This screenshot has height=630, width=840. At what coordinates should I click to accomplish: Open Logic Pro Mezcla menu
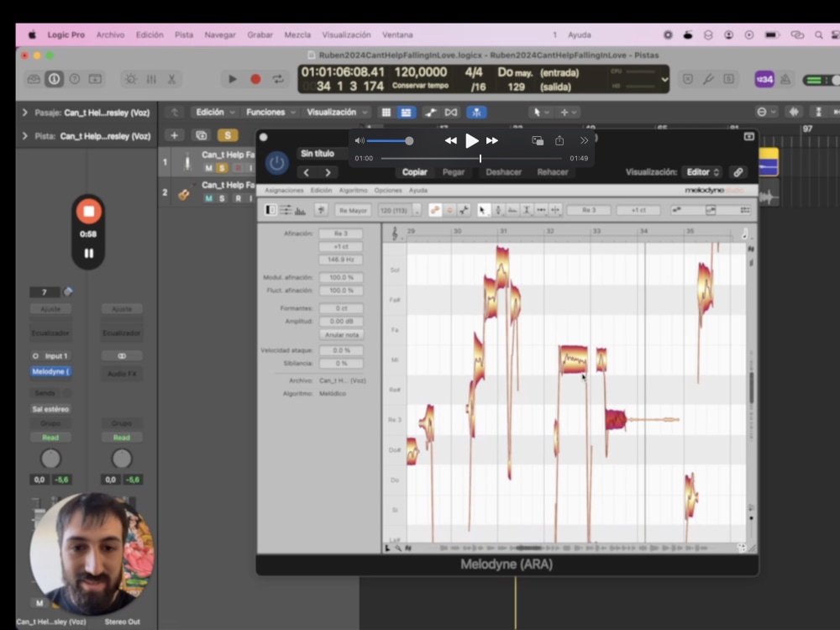pos(297,34)
